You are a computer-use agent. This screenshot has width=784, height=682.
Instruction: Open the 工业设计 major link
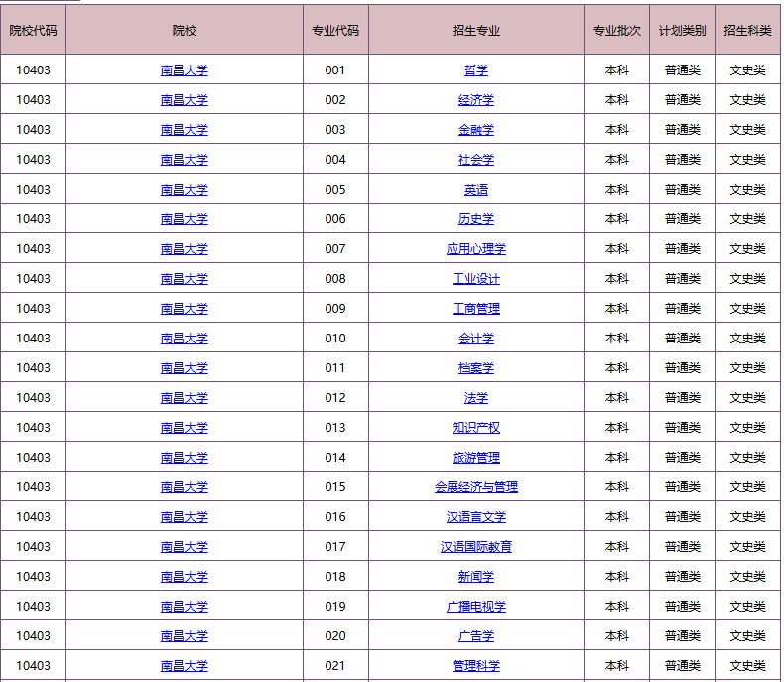(x=476, y=279)
